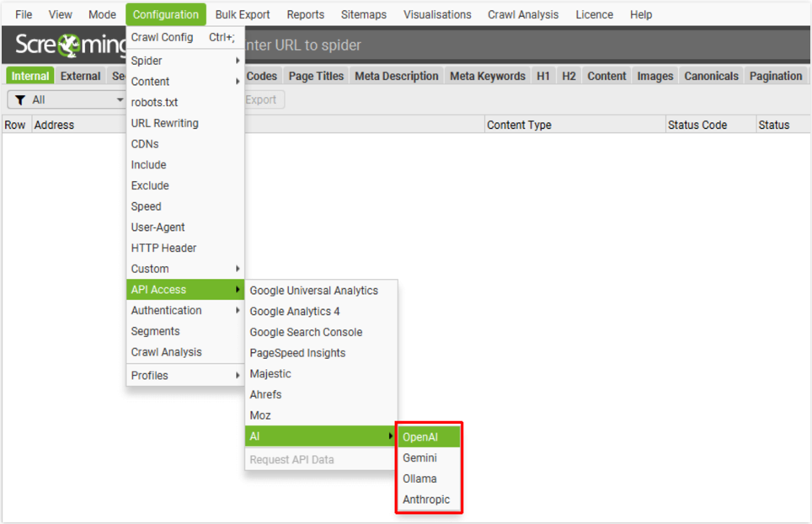
Task: Click the Configuration menu
Action: (x=166, y=14)
